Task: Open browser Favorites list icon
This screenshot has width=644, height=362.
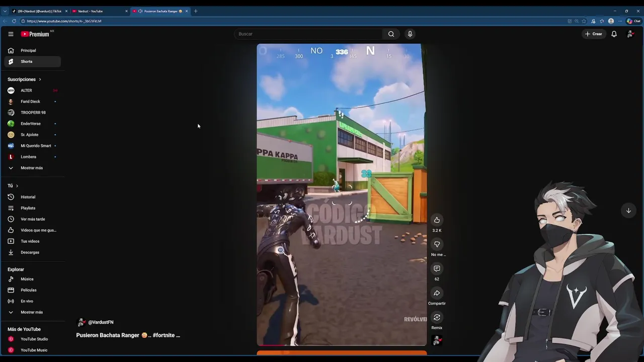Action: pos(602,21)
